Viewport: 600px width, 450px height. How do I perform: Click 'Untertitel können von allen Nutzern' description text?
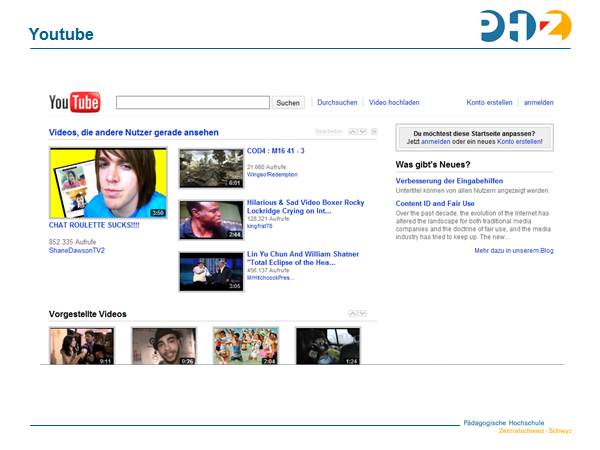coord(473,191)
